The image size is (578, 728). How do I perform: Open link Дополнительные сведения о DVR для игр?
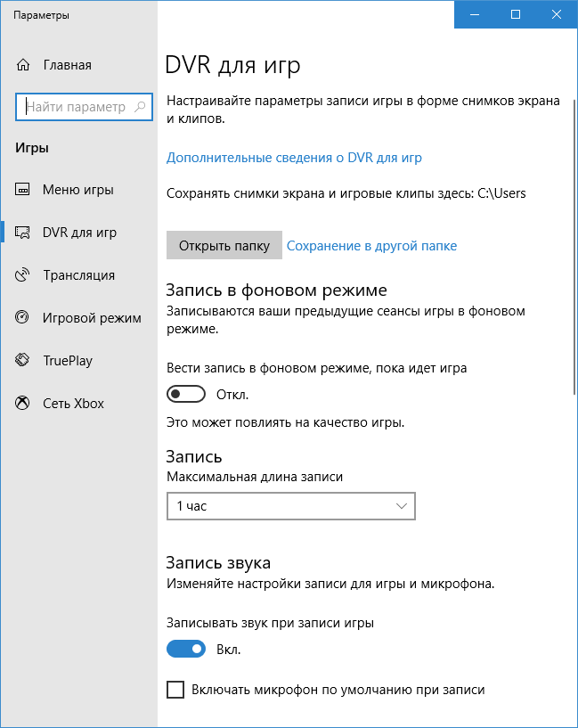click(294, 158)
